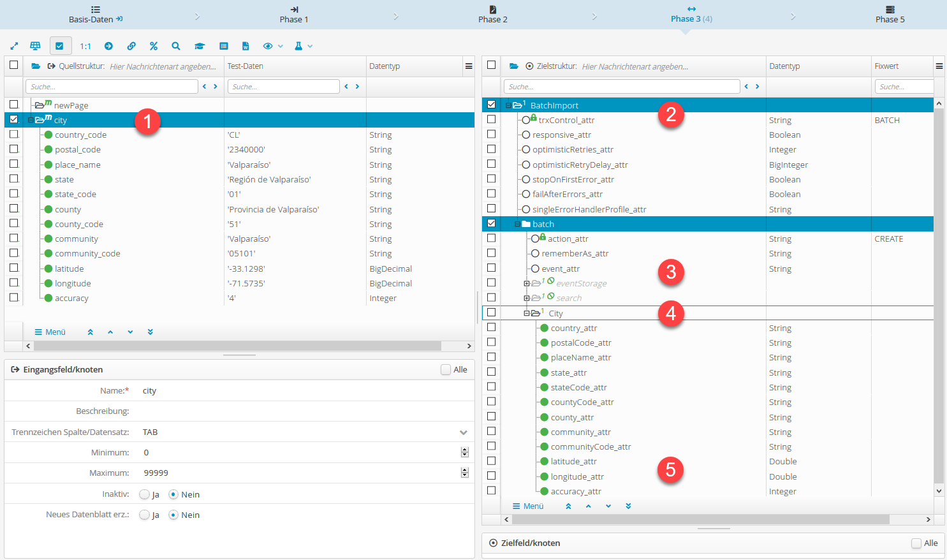Go to previous match in Quellstruktur search

click(x=205, y=86)
